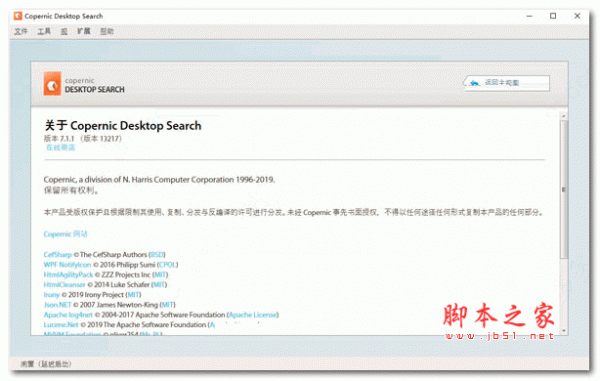Minimize the Copernic Desktop Search window
This screenshot has height=381, width=600.
[529, 16]
